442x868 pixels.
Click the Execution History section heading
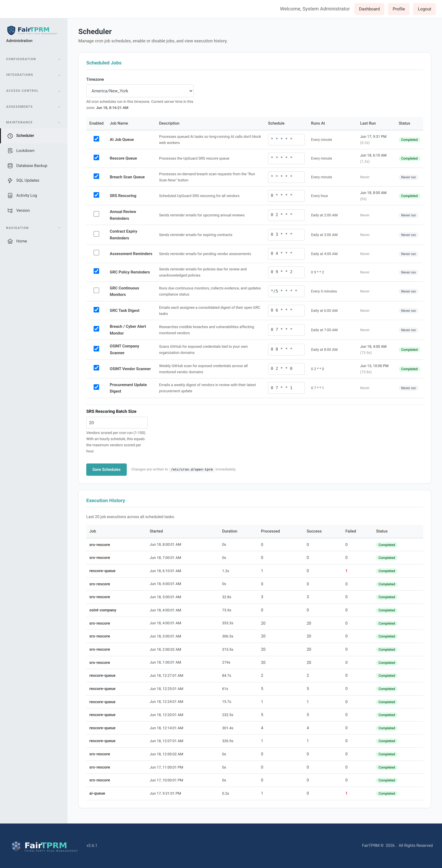(105, 501)
